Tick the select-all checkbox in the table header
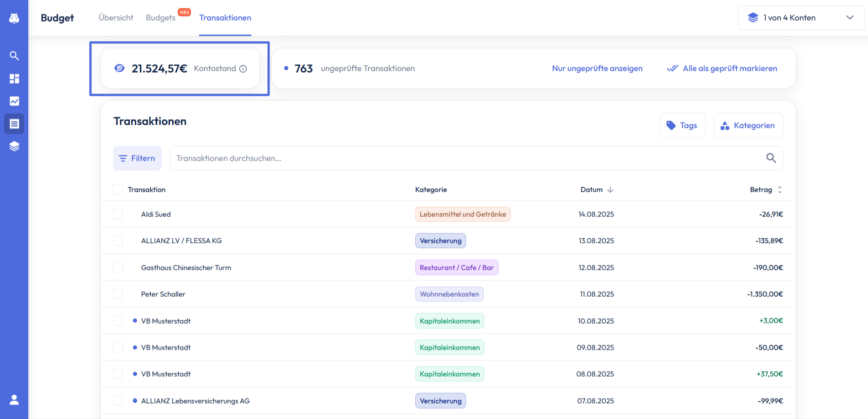This screenshot has width=868, height=419. 118,190
